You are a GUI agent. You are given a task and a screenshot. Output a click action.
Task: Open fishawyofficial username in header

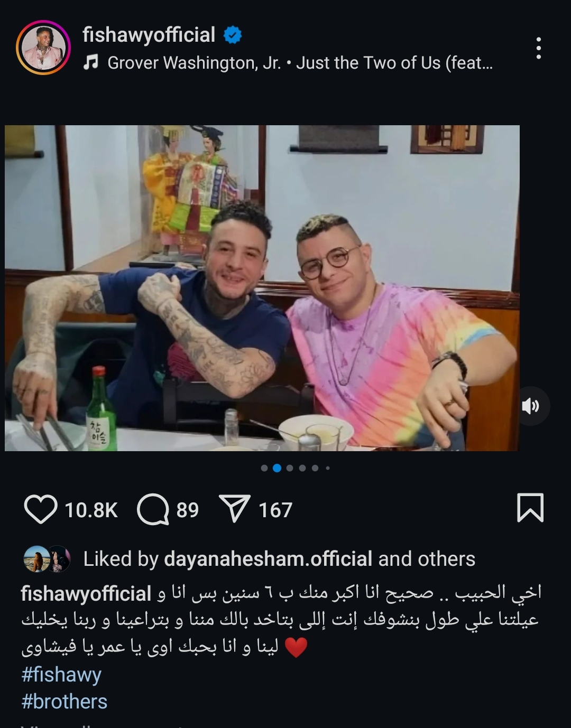[149, 35]
